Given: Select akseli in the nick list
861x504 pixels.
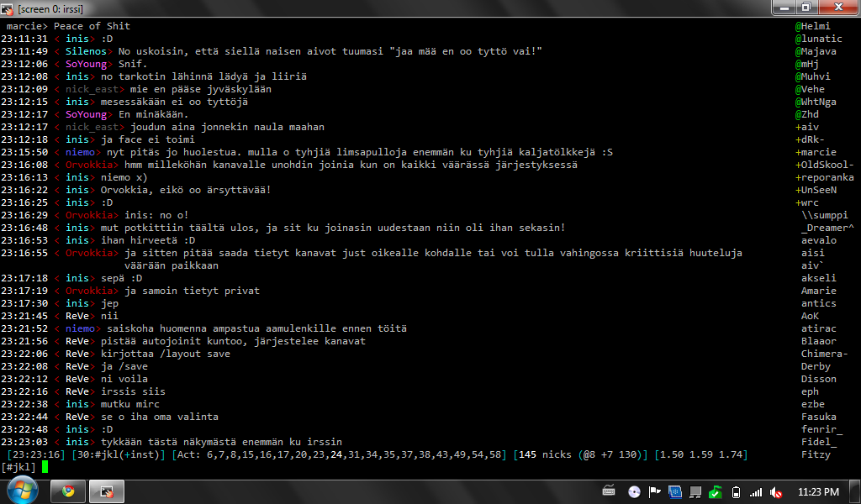Looking at the screenshot, I should point(819,278).
